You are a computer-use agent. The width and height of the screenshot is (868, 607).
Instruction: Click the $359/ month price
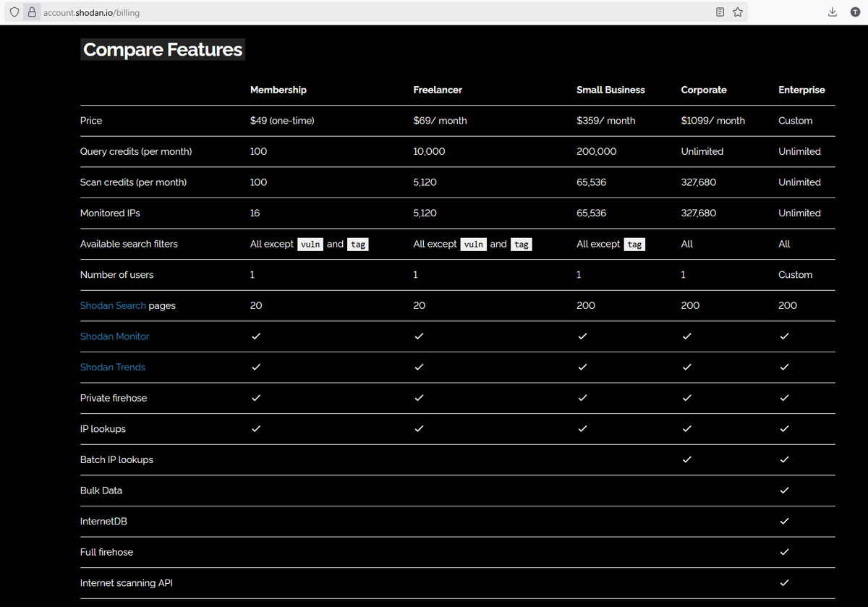[x=606, y=121]
